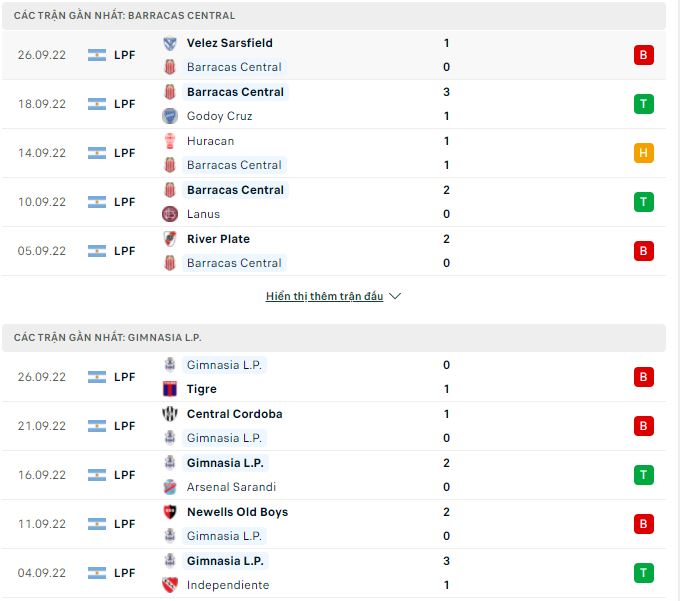Viewport: 680px width, 601px height.
Task: Click the Independiente club crest
Action: 169,585
